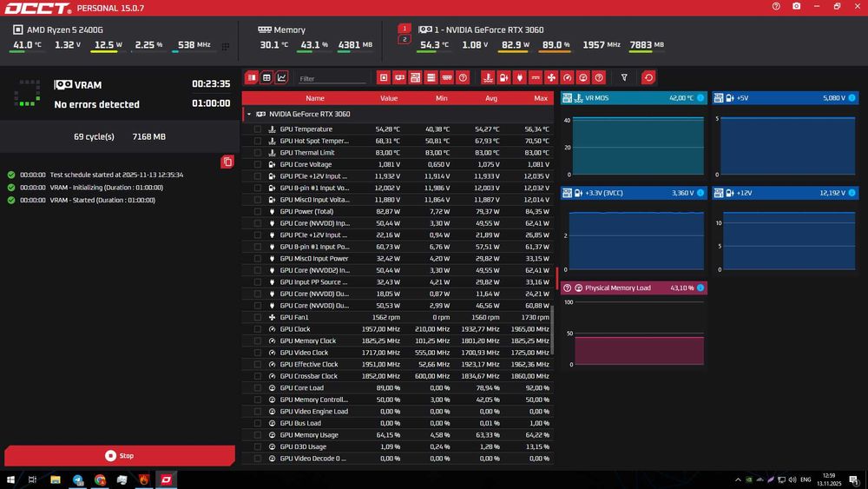The height and width of the screenshot is (489, 868).
Task: Sort sensors by the Min column
Action: 441,98
